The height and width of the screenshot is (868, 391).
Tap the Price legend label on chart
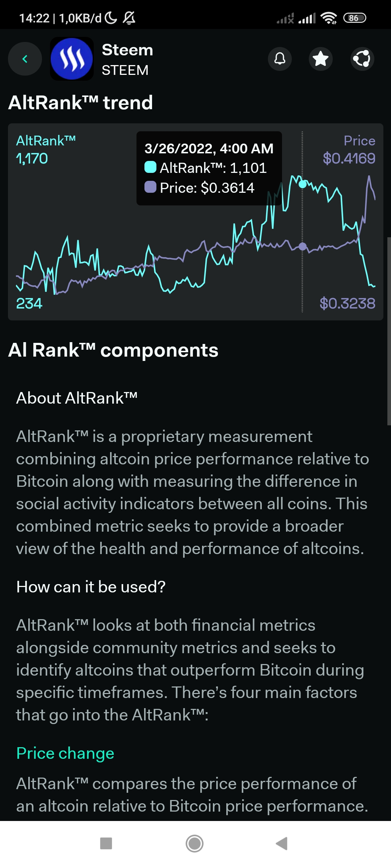[x=359, y=141]
